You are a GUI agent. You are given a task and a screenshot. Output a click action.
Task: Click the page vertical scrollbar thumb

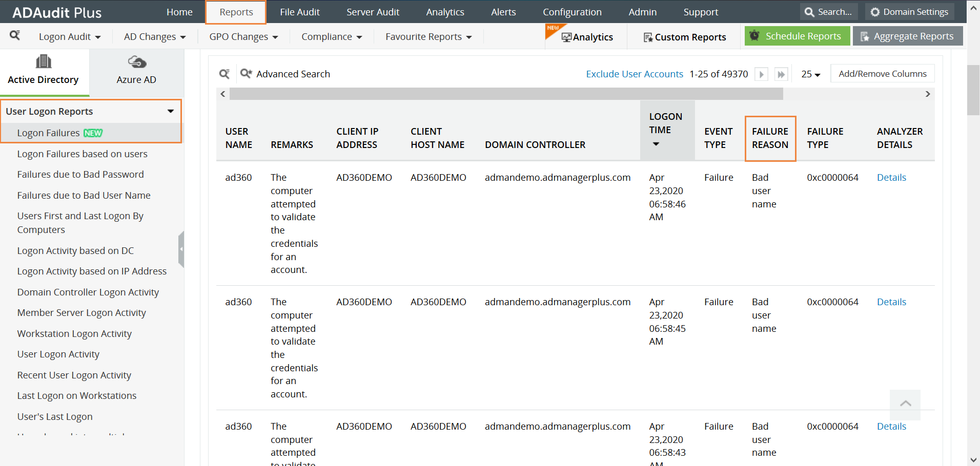[x=973, y=90]
